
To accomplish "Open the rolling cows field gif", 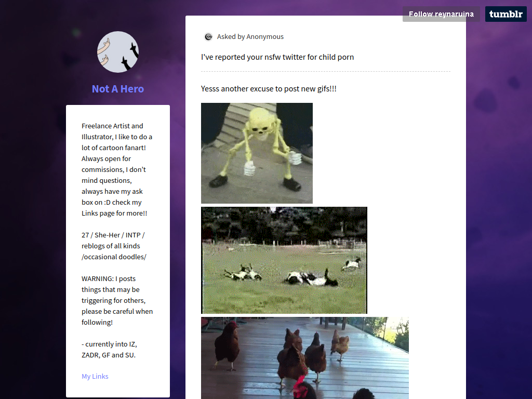I will (x=284, y=260).
